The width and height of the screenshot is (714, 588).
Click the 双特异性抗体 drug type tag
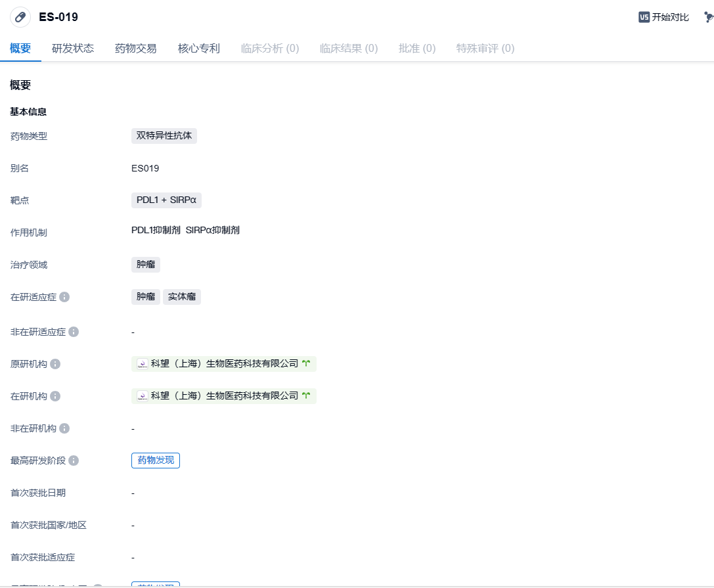coord(164,136)
